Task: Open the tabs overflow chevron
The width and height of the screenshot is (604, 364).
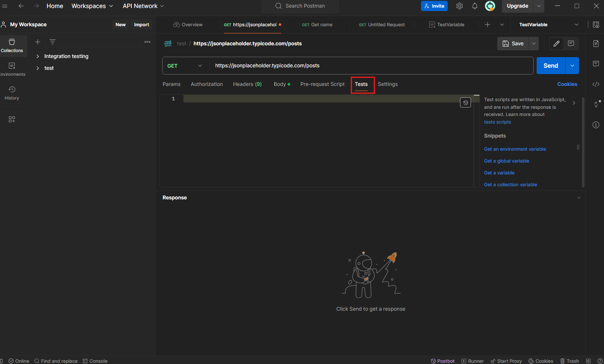Action: point(502,25)
